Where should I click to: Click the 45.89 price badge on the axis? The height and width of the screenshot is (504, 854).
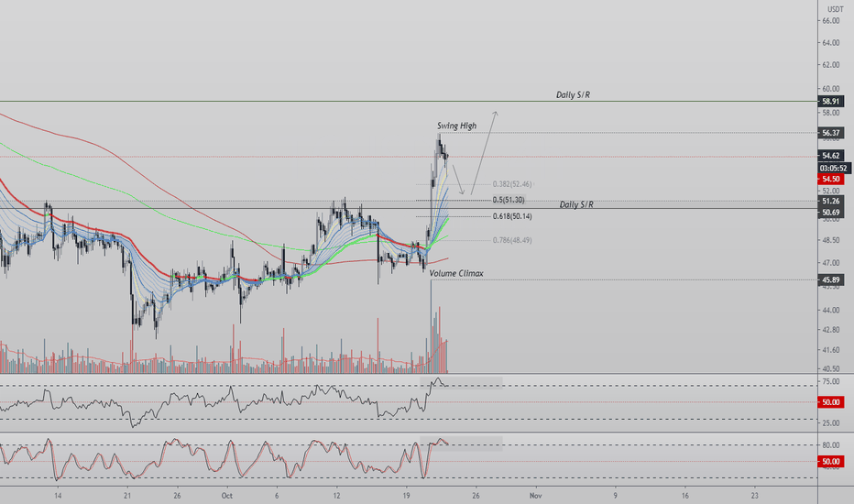click(830, 280)
